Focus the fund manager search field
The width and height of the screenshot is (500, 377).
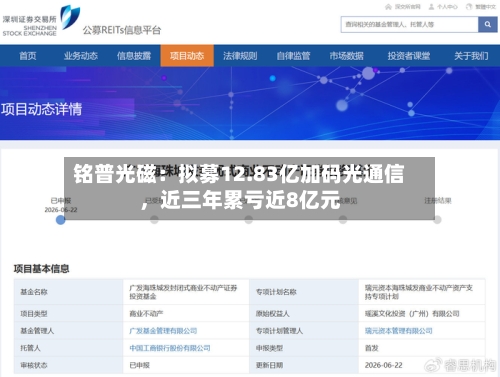(409, 24)
